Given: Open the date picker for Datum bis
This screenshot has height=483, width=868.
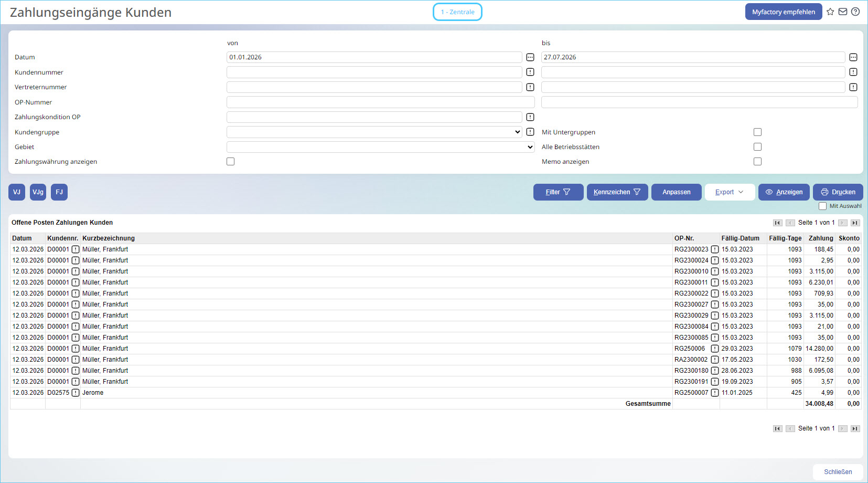Looking at the screenshot, I should point(853,57).
